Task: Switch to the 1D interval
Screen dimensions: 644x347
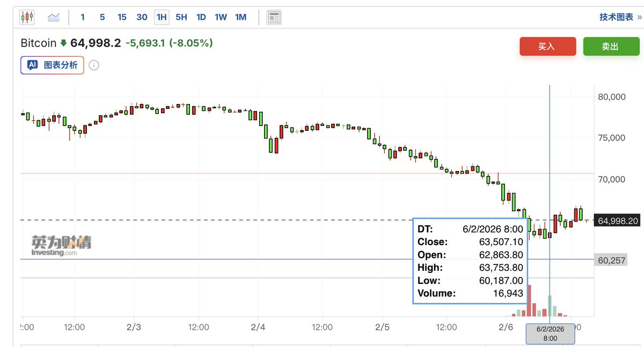Action: click(x=201, y=17)
